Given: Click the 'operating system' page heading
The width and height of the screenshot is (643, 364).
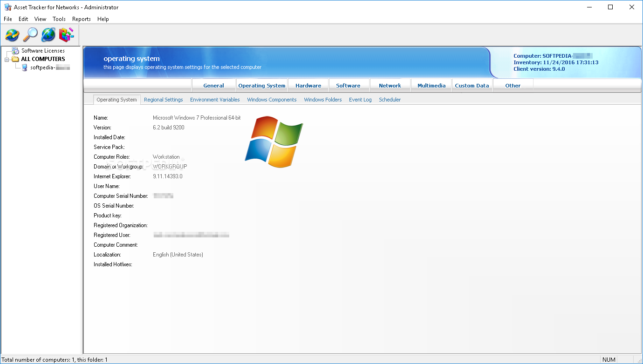Looking at the screenshot, I should 132,59.
